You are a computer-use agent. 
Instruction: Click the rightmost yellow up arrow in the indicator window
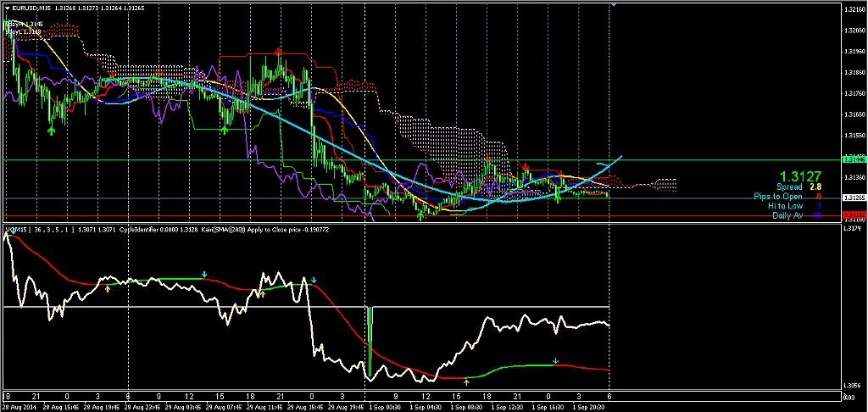coord(467,382)
